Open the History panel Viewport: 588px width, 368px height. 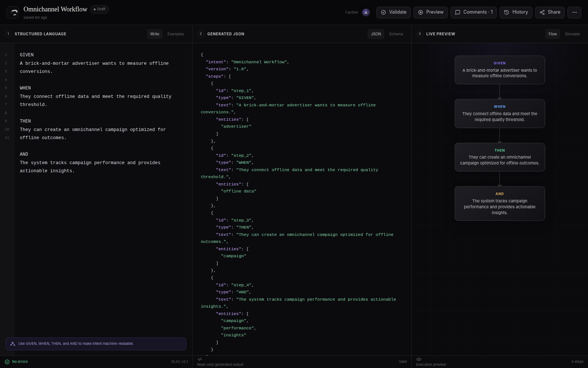[x=516, y=12]
